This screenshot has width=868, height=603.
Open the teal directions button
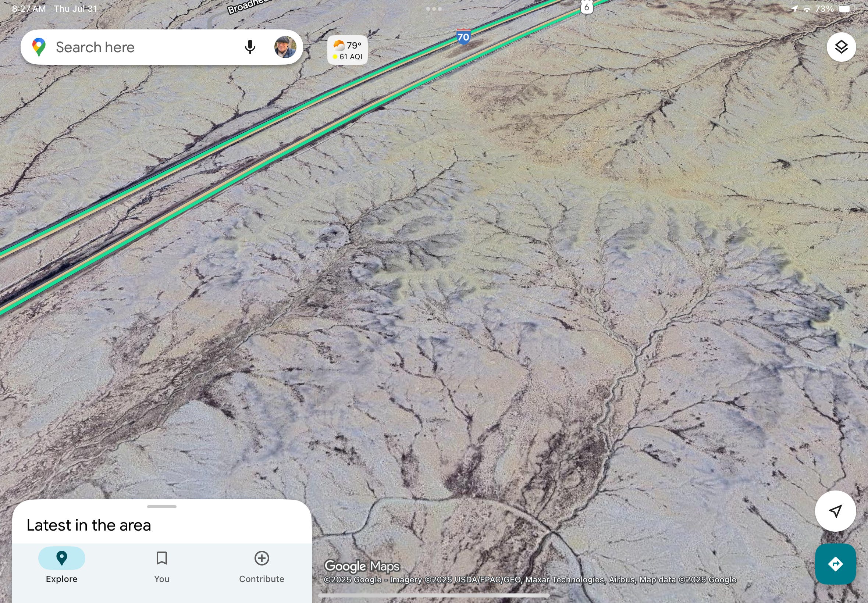(835, 564)
